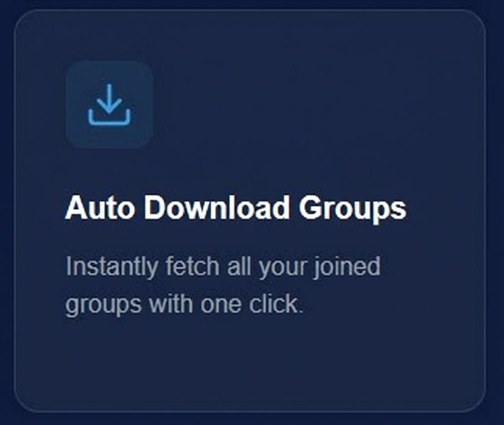Select the Auto Download Groups feature card
The width and height of the screenshot is (504, 425).
tap(249, 211)
